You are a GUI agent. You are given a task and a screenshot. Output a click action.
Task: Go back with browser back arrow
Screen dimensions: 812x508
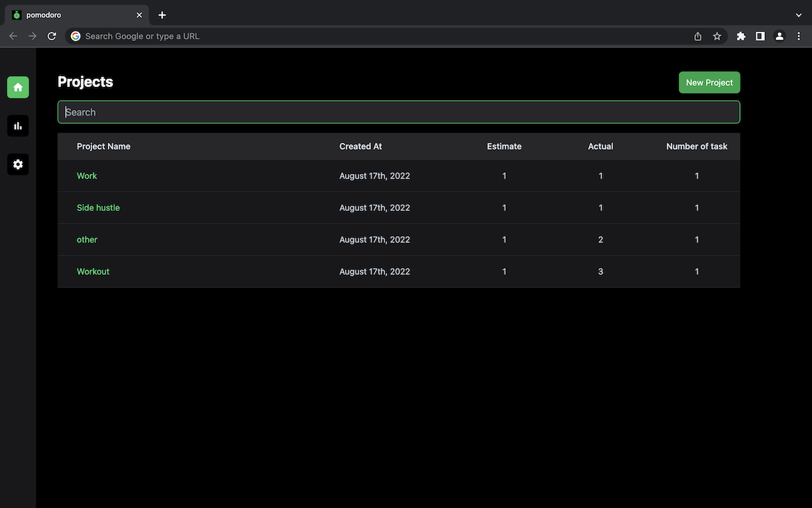tap(13, 36)
